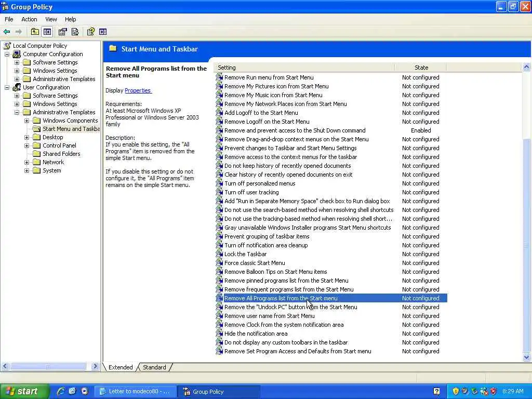Click the Windows Components folder icon

(x=37, y=121)
